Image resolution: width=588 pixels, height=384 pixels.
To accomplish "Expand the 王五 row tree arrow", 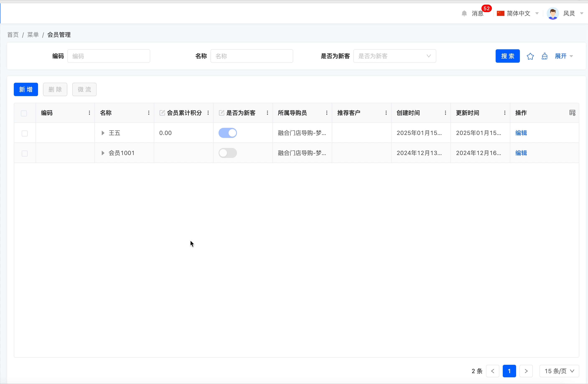I will (103, 133).
